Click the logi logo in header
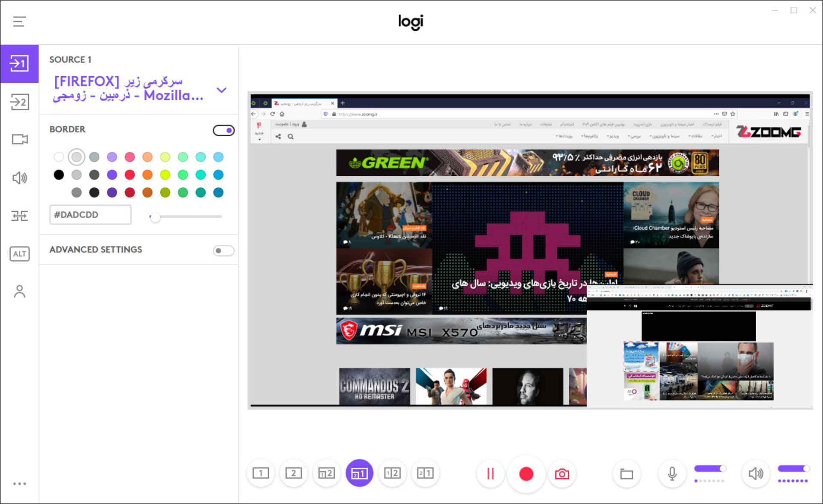 pyautogui.click(x=411, y=22)
